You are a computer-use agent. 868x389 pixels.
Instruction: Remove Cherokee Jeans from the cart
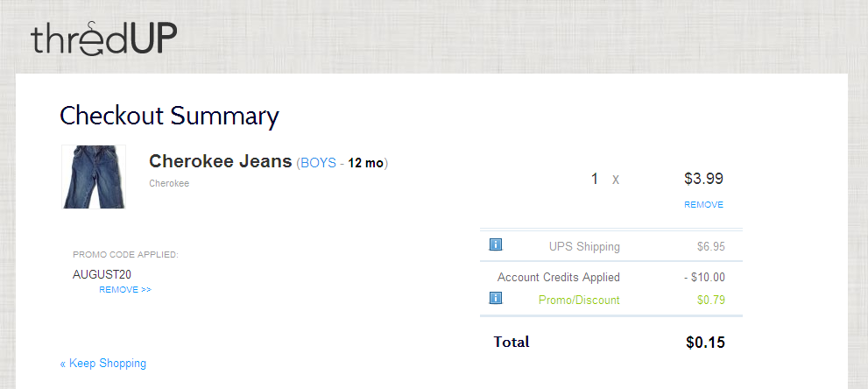point(703,205)
